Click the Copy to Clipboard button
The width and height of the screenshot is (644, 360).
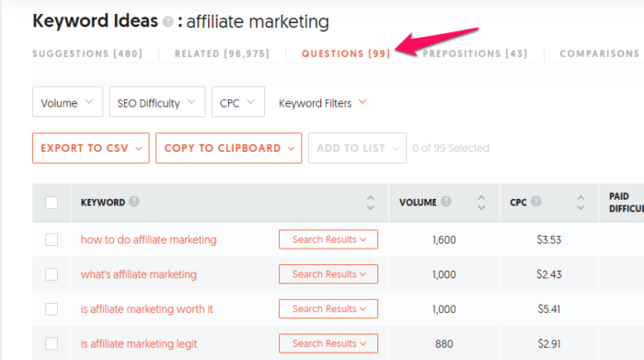tap(229, 148)
